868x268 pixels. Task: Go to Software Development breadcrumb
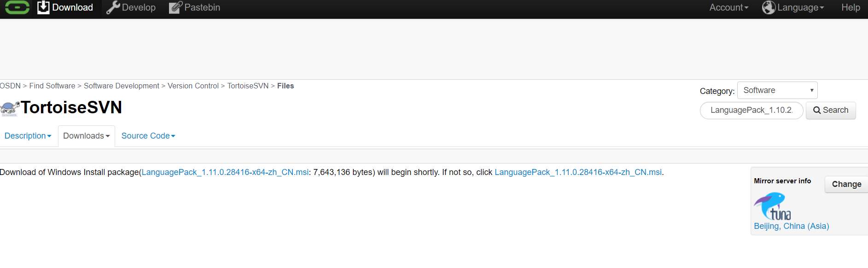click(x=122, y=86)
